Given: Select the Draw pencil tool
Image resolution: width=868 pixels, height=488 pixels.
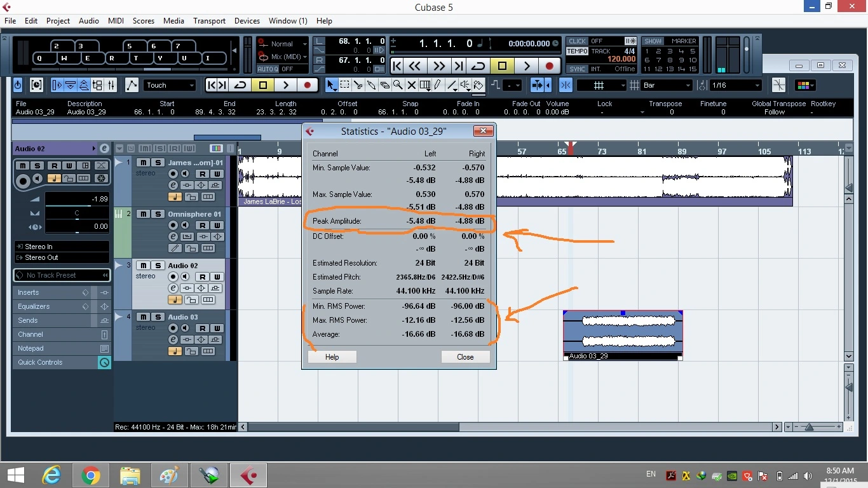Looking at the screenshot, I should click(x=438, y=85).
